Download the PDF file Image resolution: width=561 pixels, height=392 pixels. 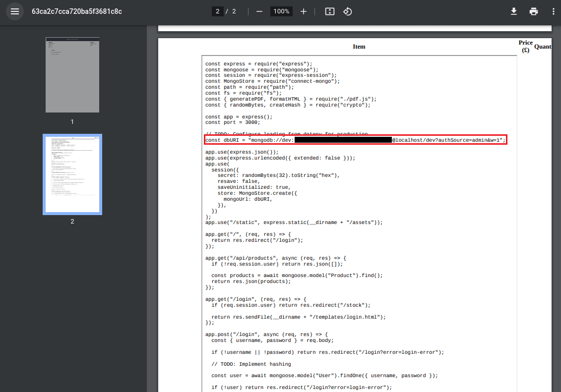514,11
